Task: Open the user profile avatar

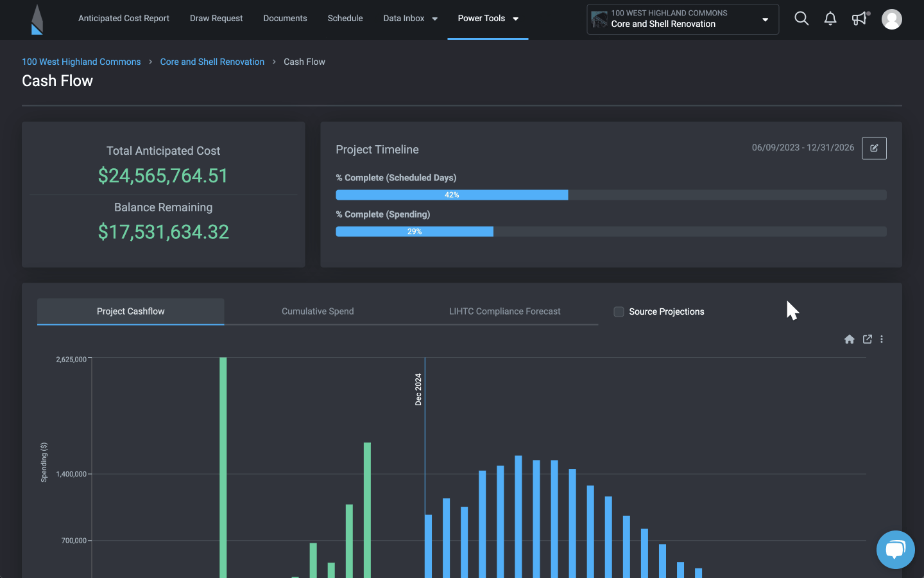Action: (x=892, y=19)
